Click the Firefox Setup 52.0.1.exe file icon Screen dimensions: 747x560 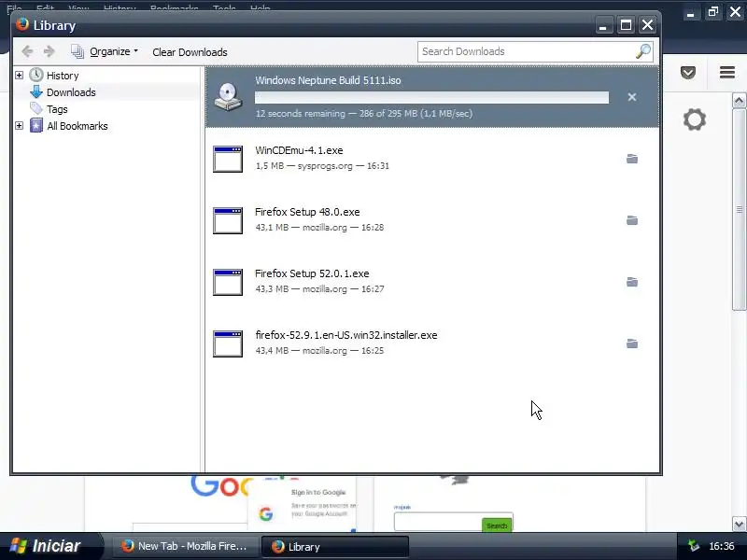[x=228, y=282]
